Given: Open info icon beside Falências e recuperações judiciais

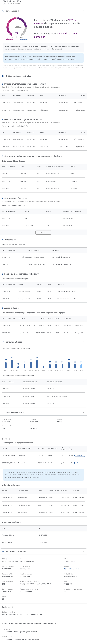Looking at the screenshot, I should click(x=38, y=274).
